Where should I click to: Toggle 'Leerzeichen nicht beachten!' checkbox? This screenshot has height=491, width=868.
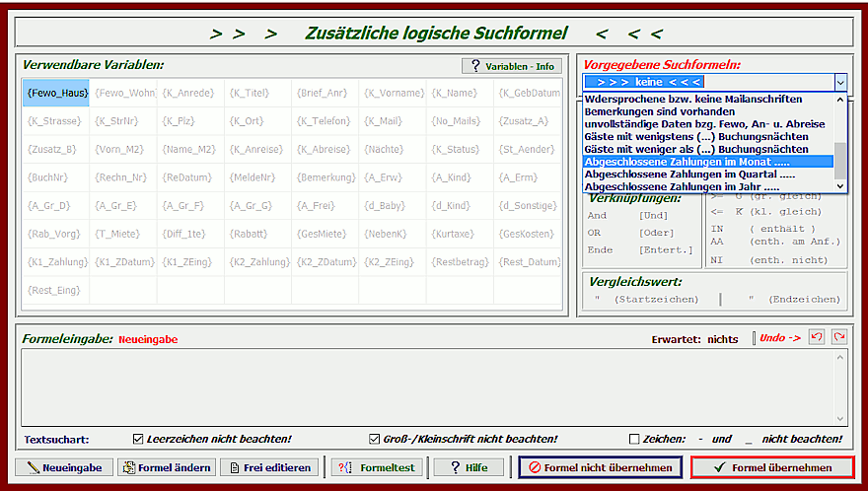pos(139,439)
